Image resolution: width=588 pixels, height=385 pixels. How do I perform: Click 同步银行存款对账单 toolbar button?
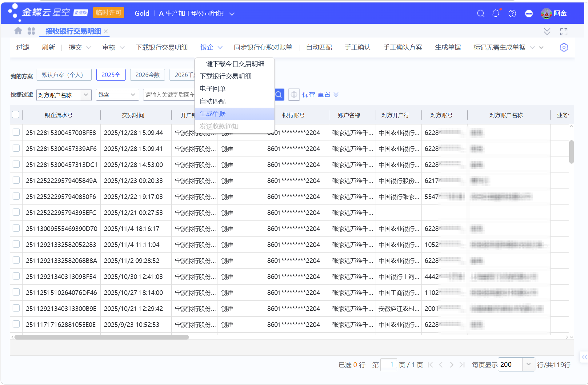click(x=263, y=47)
